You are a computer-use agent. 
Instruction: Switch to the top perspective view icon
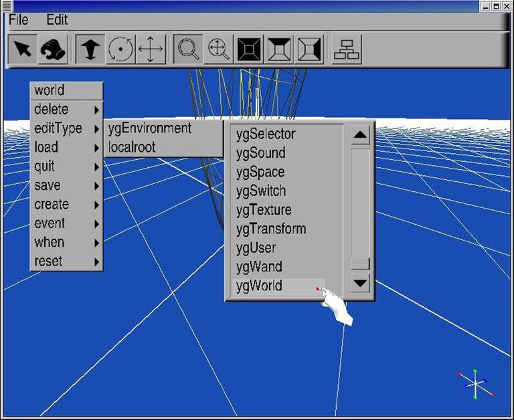click(279, 49)
